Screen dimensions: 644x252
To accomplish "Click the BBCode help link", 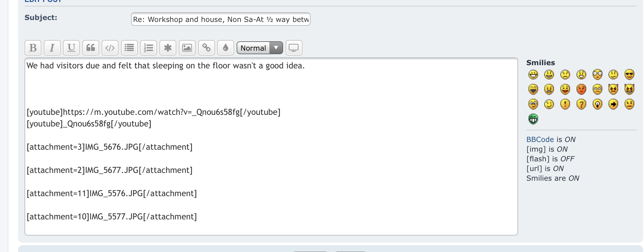I will pos(540,139).
